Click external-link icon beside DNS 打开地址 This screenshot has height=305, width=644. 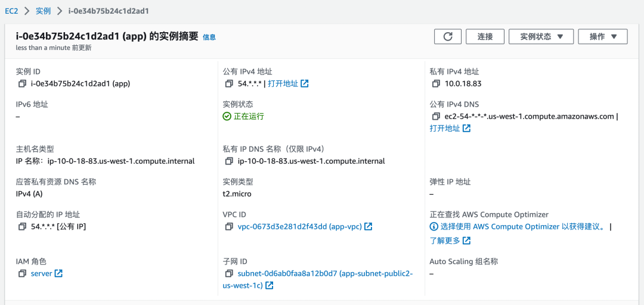coord(466,129)
